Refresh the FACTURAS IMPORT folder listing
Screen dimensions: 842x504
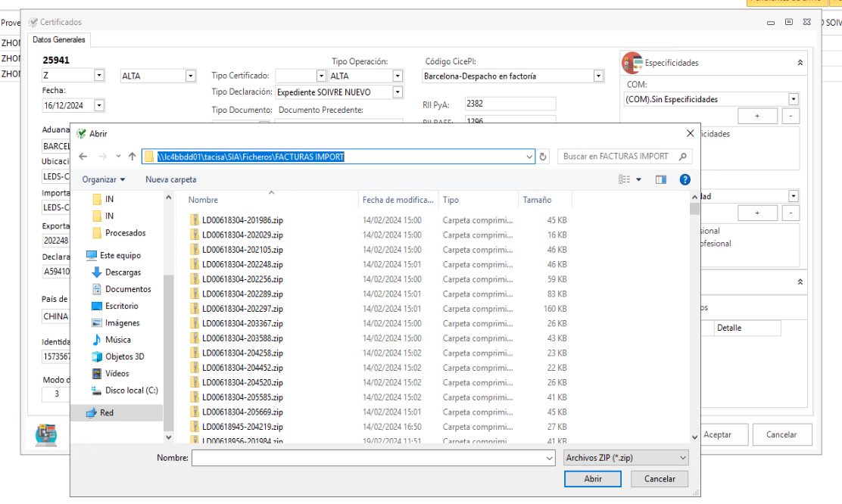[543, 157]
